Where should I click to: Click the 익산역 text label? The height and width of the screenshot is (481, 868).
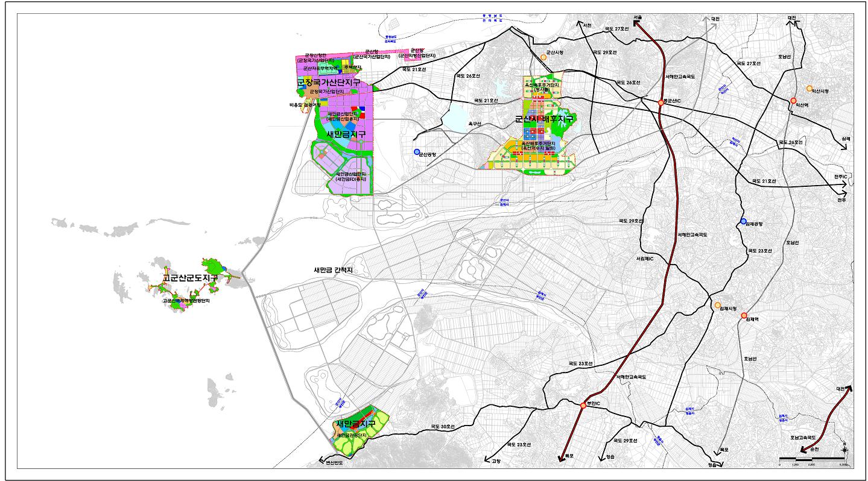click(x=802, y=105)
